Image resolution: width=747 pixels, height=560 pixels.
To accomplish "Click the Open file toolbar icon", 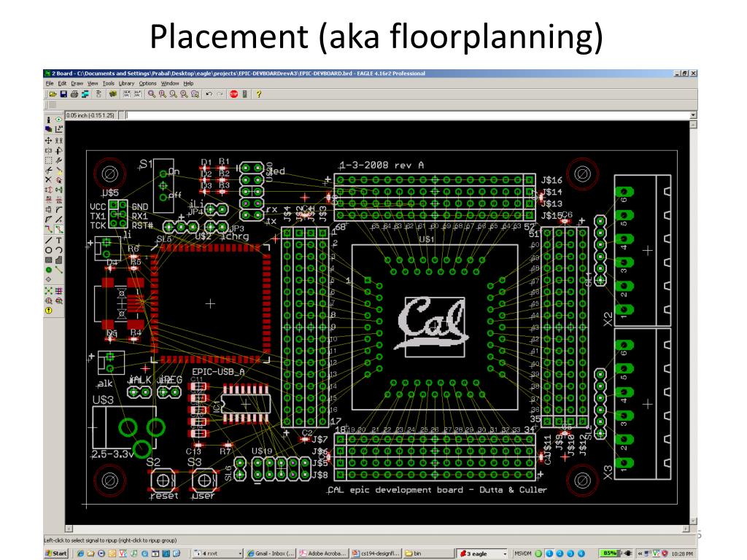I will 53,94.
